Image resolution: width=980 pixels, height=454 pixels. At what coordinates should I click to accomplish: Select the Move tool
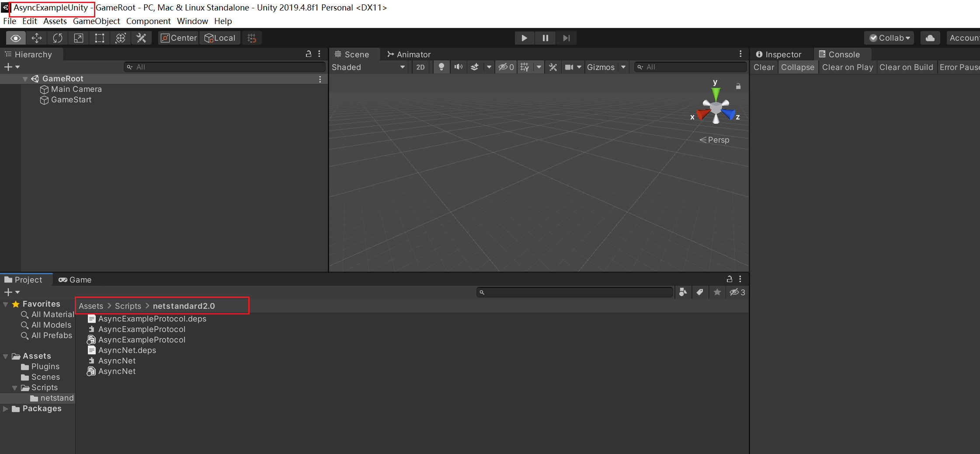click(x=37, y=38)
